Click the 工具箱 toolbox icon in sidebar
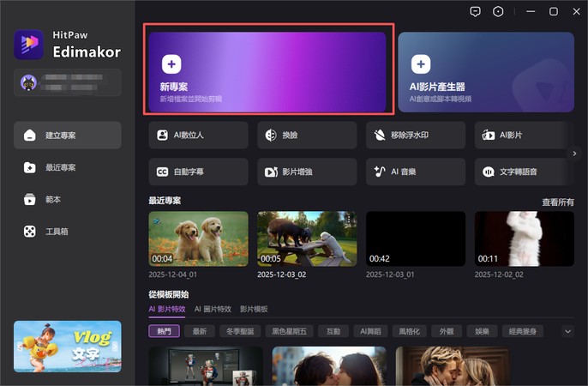The height and width of the screenshot is (386, 588). click(x=30, y=232)
